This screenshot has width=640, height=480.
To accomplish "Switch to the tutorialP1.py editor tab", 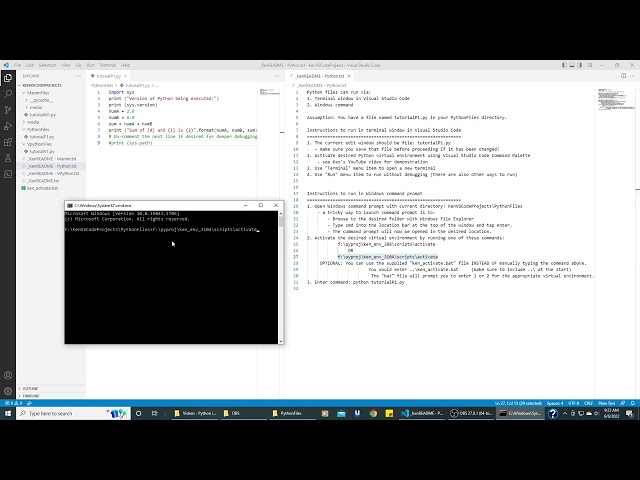I will tap(109, 76).
